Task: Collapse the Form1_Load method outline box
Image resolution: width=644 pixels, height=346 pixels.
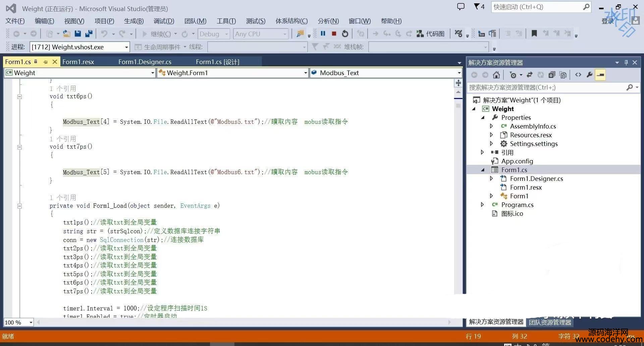Action: point(19,206)
